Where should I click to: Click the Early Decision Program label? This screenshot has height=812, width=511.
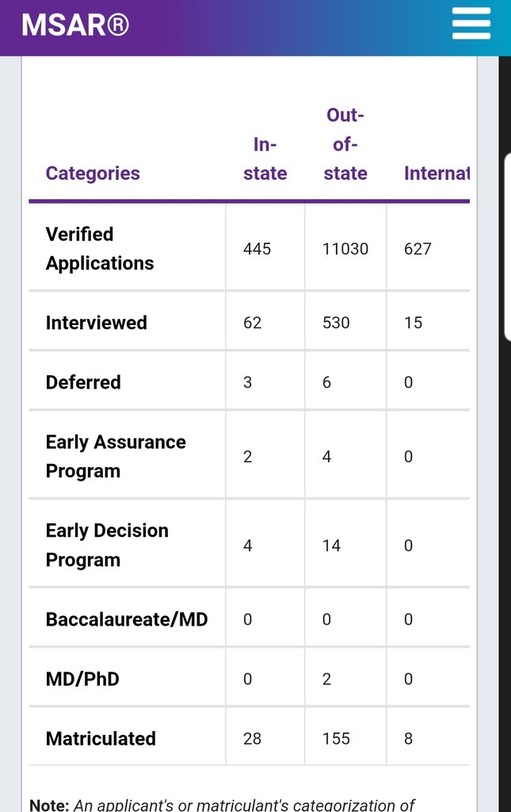[x=107, y=545]
